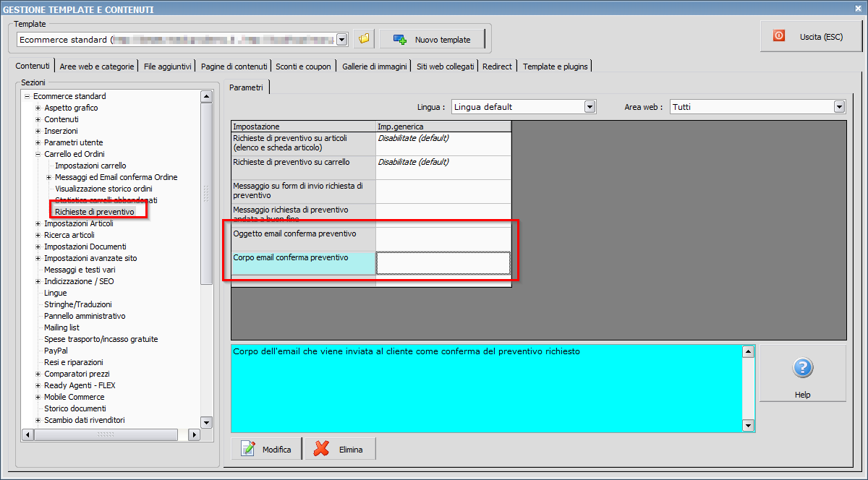Switch to the Redirect tab
868x480 pixels.
[x=497, y=66]
